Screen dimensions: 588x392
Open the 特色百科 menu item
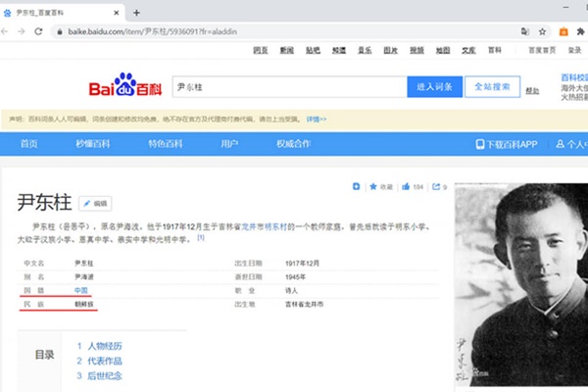pos(166,144)
